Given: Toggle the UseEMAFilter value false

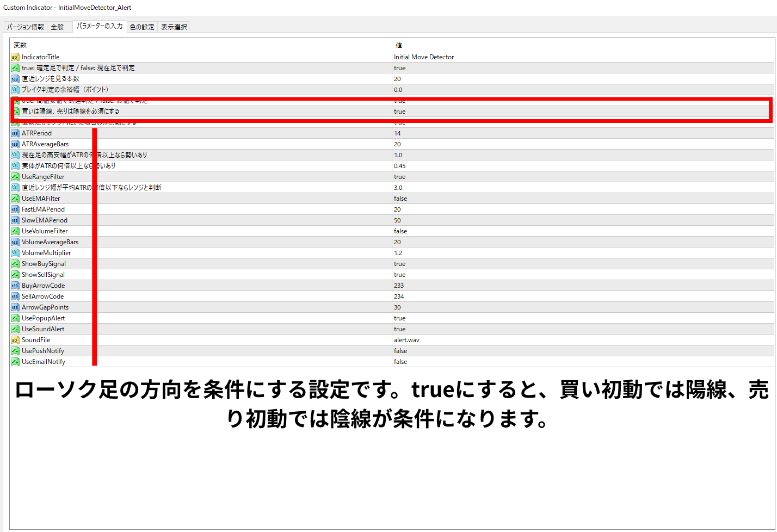Looking at the screenshot, I should (400, 199).
